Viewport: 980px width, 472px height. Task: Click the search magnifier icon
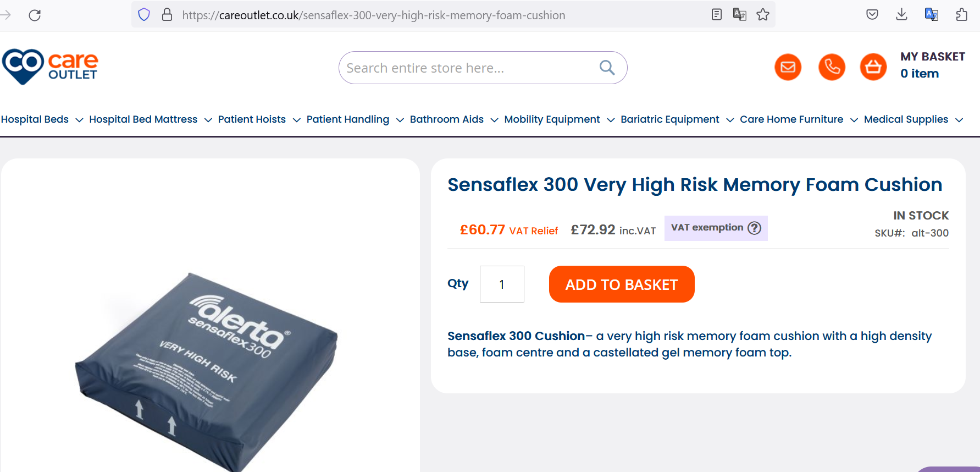click(607, 68)
